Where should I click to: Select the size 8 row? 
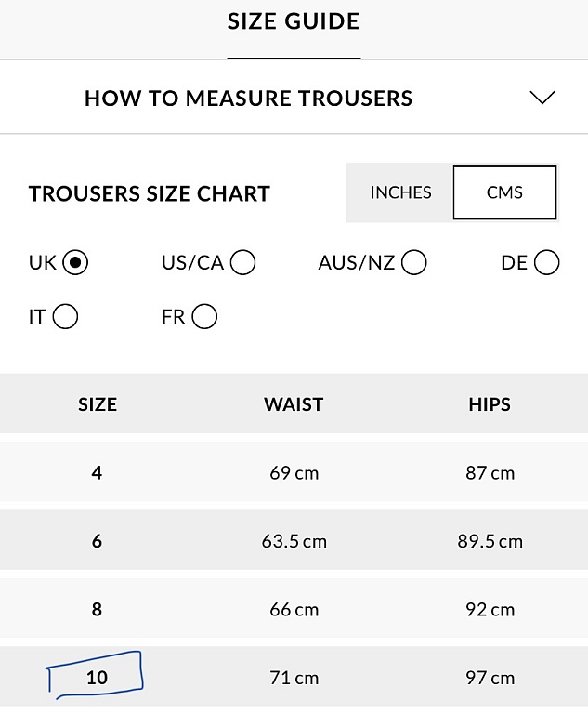pyautogui.click(x=294, y=608)
